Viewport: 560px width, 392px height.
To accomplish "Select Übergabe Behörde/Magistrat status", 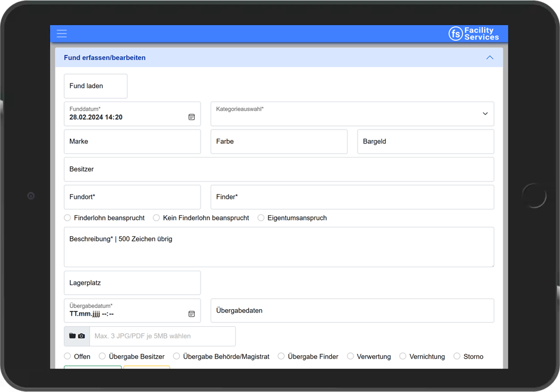I will tap(176, 356).
